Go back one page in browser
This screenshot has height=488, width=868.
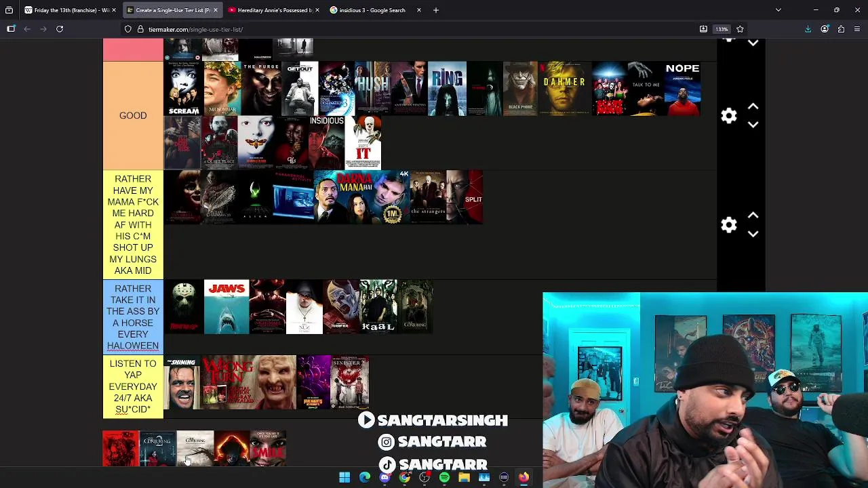point(27,29)
